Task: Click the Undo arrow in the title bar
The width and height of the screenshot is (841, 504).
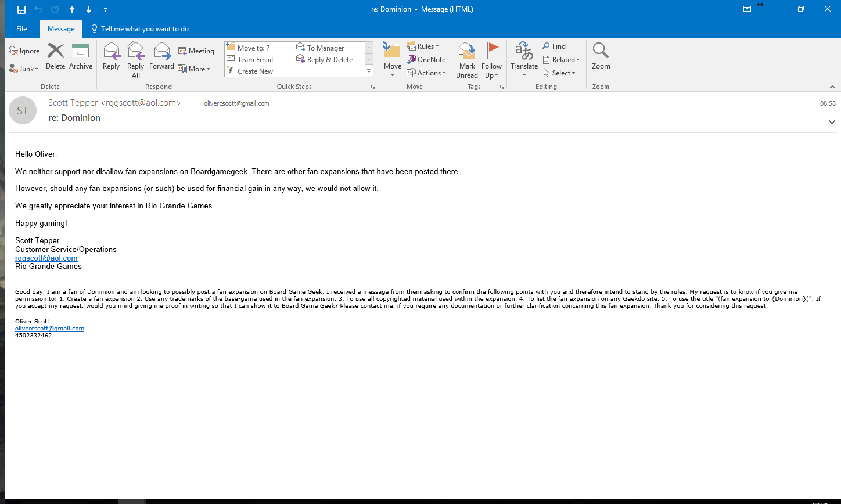Action: point(38,9)
